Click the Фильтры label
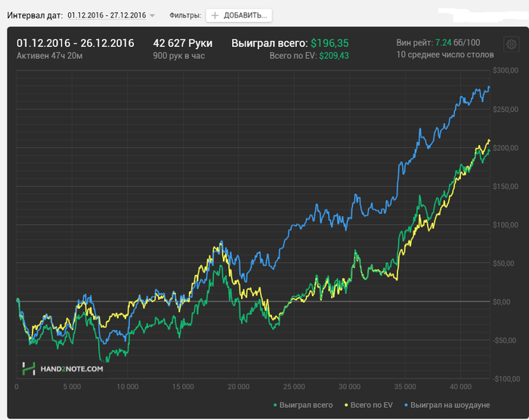529x420 pixels. click(185, 16)
